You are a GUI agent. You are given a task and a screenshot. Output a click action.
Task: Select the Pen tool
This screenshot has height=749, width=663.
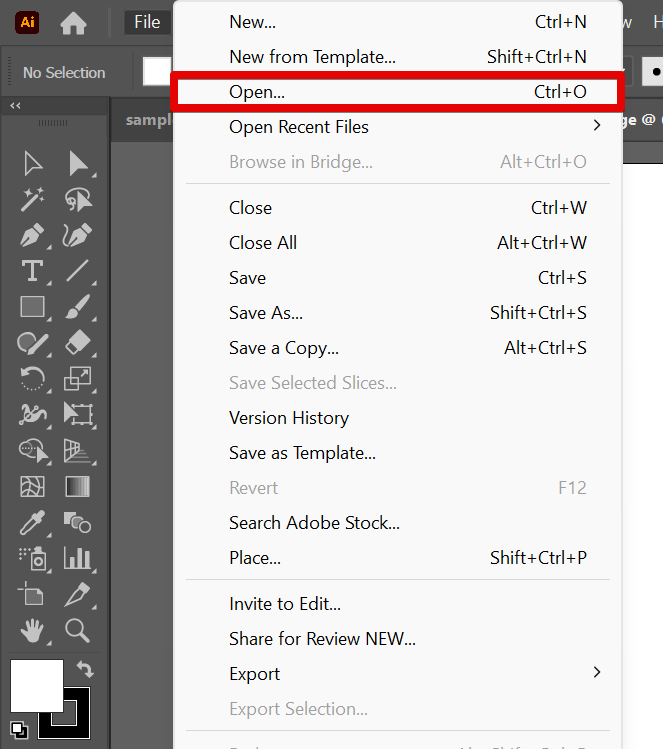pos(32,236)
